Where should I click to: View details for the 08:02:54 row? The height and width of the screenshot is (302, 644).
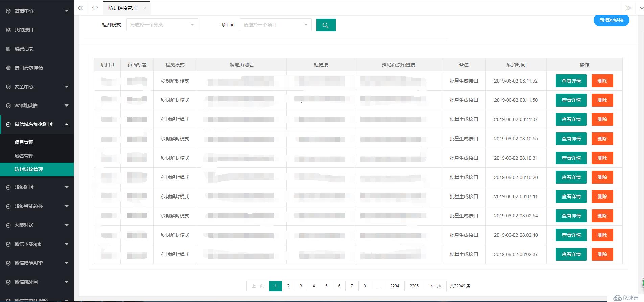tap(571, 216)
